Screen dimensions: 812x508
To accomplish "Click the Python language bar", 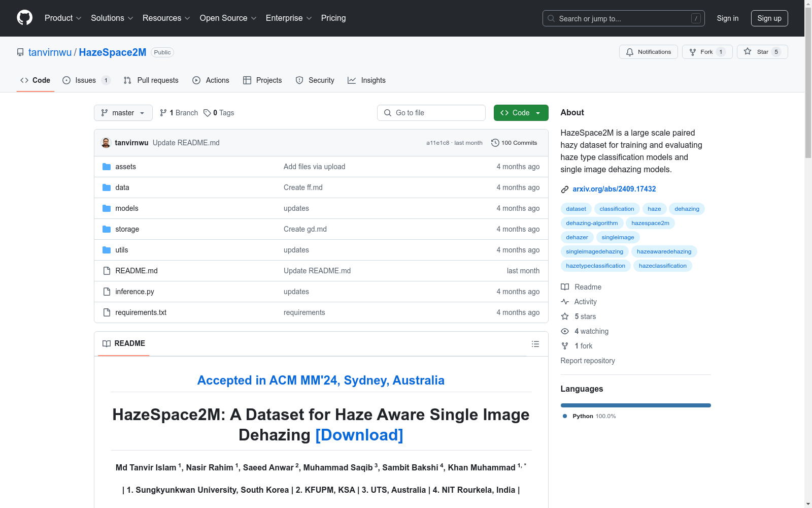I will [636, 405].
